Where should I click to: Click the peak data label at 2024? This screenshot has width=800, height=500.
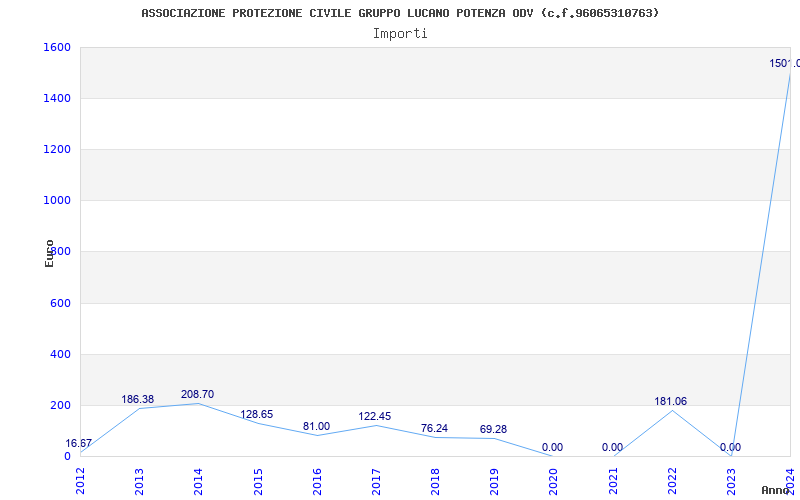[x=784, y=64]
